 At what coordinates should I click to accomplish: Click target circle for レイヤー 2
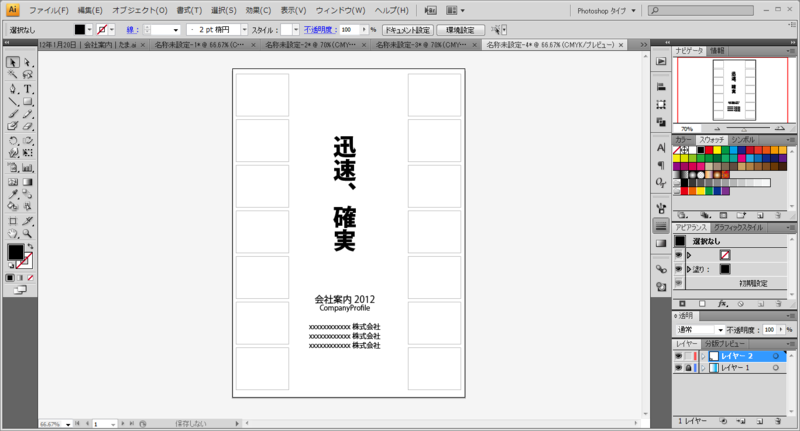coord(776,356)
